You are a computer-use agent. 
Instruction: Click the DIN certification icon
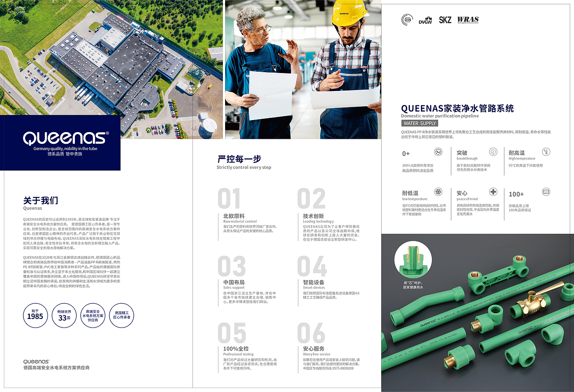point(407,19)
